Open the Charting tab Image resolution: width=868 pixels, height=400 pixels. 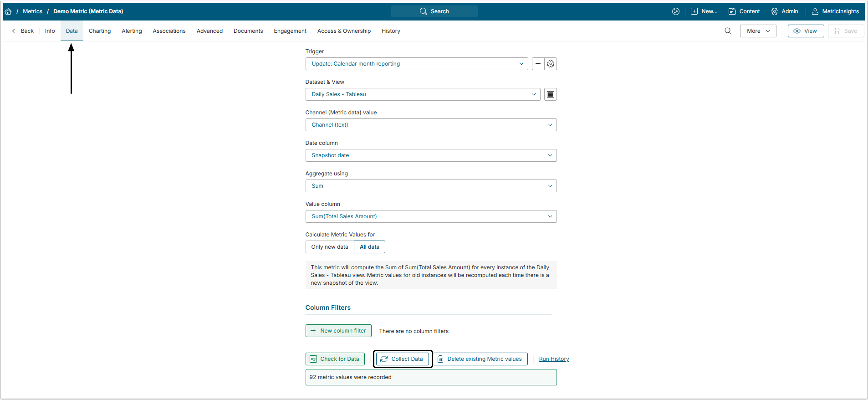coord(100,31)
